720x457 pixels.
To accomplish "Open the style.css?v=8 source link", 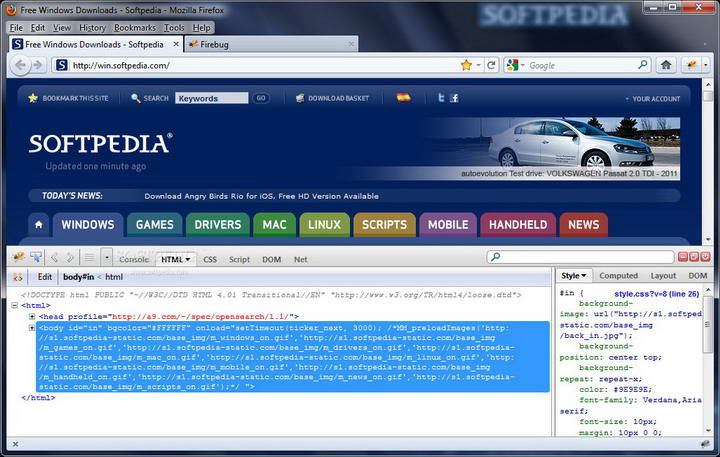I will pos(644,294).
